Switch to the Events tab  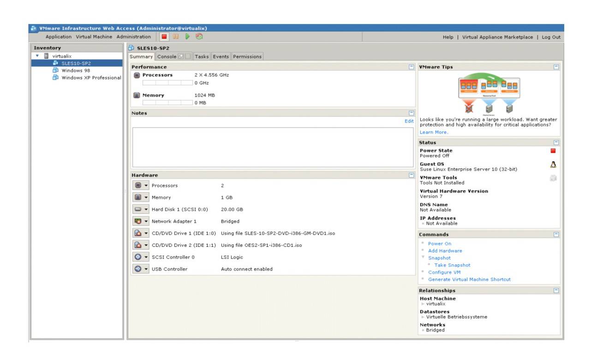(x=221, y=57)
